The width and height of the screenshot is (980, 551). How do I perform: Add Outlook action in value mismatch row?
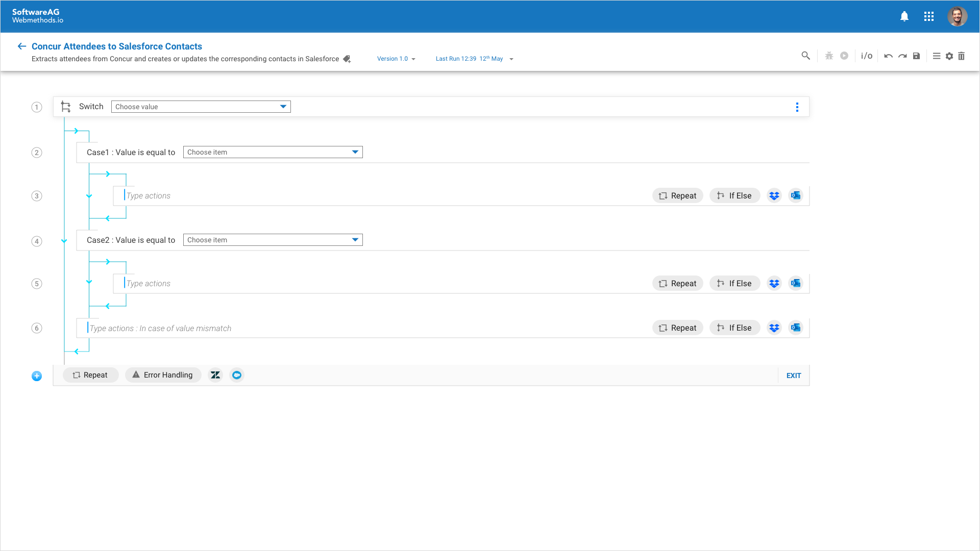[796, 328]
